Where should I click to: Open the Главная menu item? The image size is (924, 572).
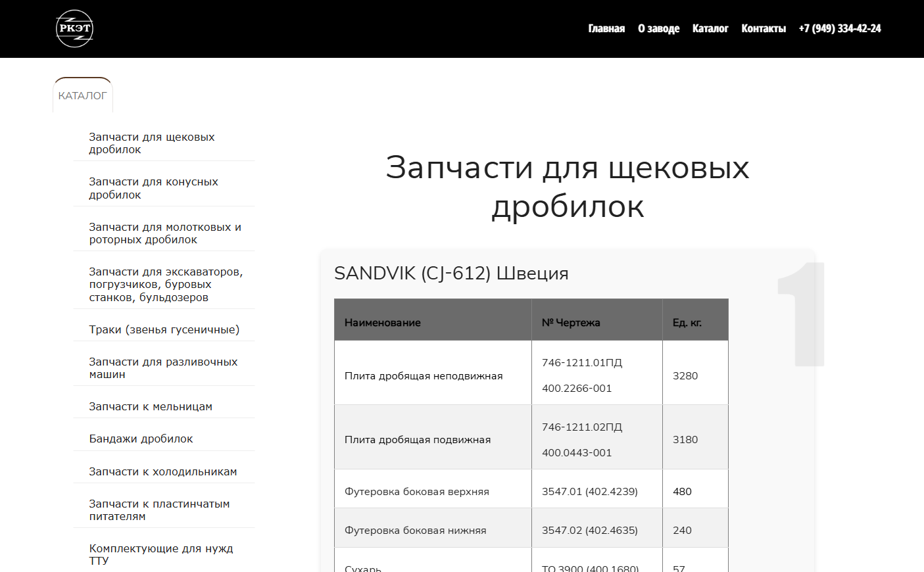(x=606, y=29)
